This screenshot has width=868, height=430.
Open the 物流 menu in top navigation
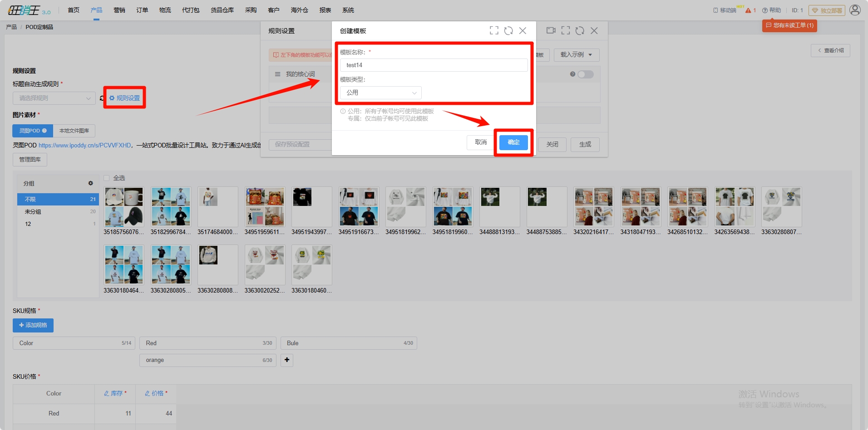pyautogui.click(x=165, y=10)
